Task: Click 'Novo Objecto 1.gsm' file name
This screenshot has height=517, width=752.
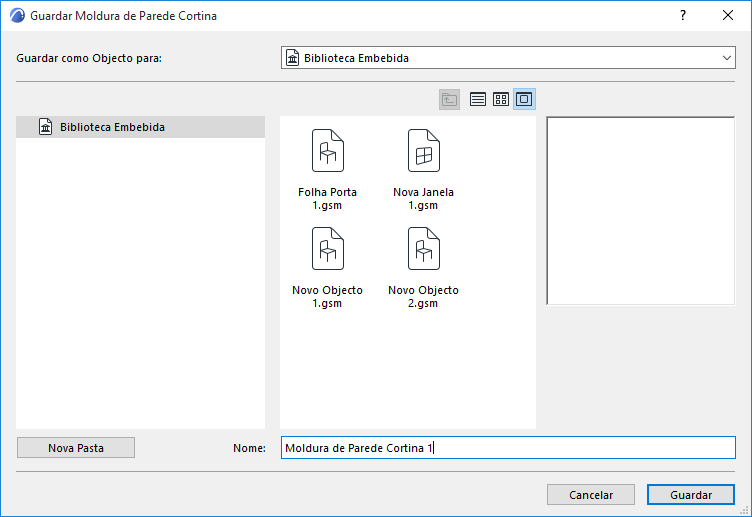Action: click(328, 296)
